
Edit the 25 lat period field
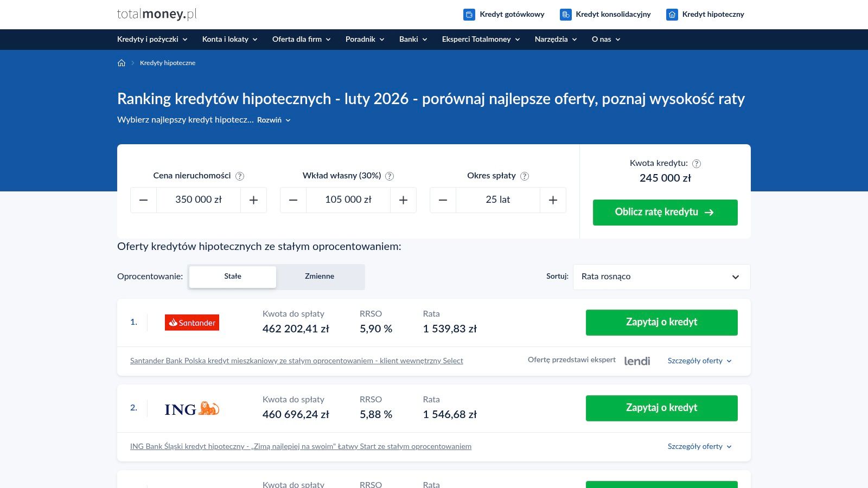coord(498,200)
